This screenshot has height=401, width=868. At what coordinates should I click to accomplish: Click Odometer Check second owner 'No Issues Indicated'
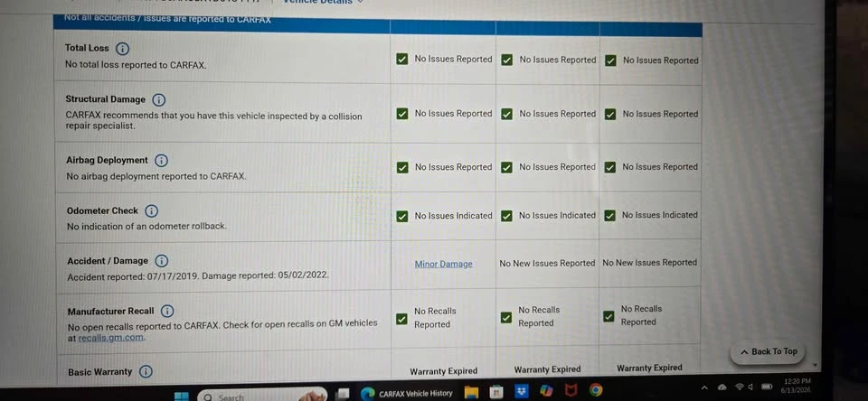coord(557,216)
